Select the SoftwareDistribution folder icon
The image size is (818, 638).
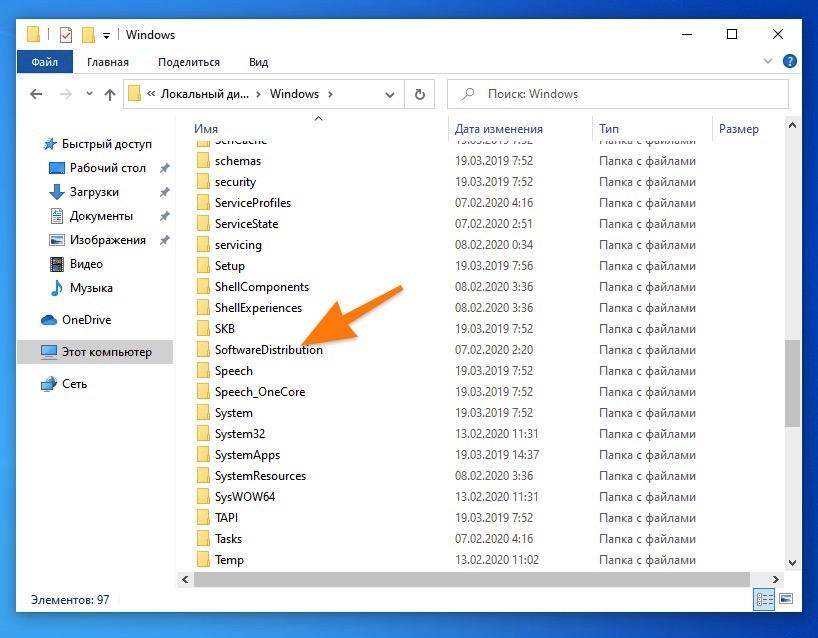pyautogui.click(x=203, y=350)
